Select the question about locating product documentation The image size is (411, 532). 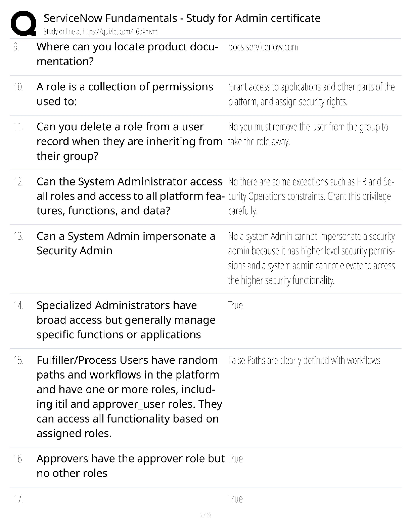pos(127,54)
